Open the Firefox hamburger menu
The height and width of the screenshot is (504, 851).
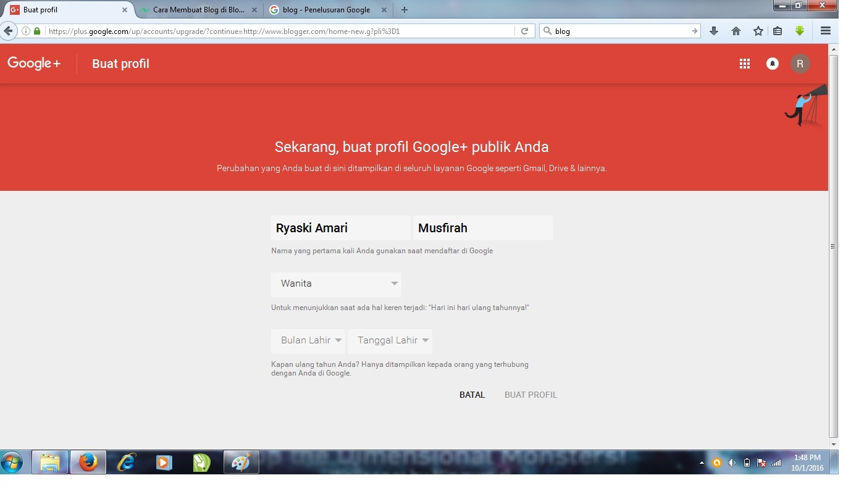coord(826,31)
